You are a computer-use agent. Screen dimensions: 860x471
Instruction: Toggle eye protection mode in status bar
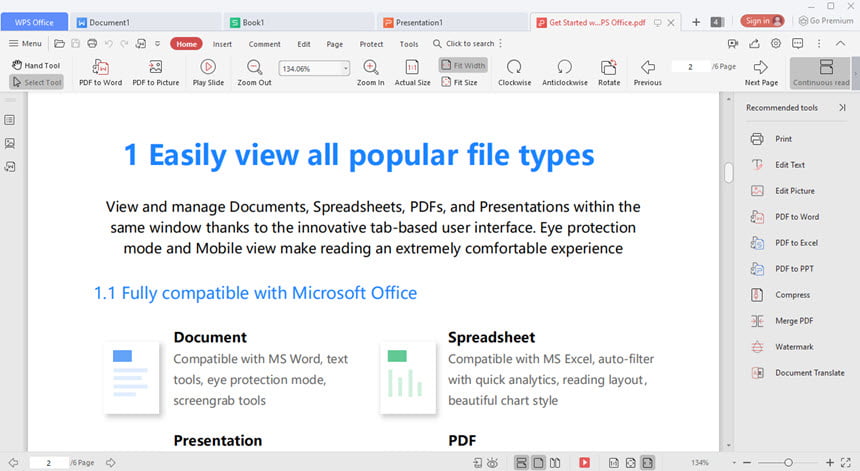click(493, 463)
